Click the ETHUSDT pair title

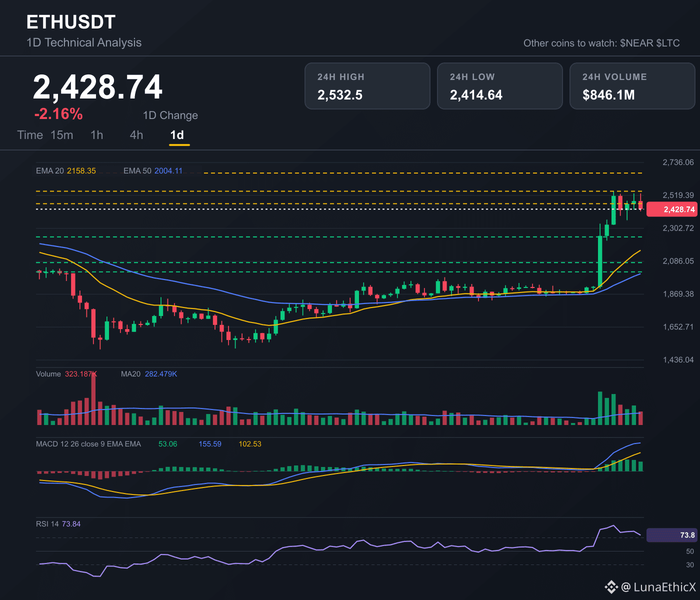(71, 22)
